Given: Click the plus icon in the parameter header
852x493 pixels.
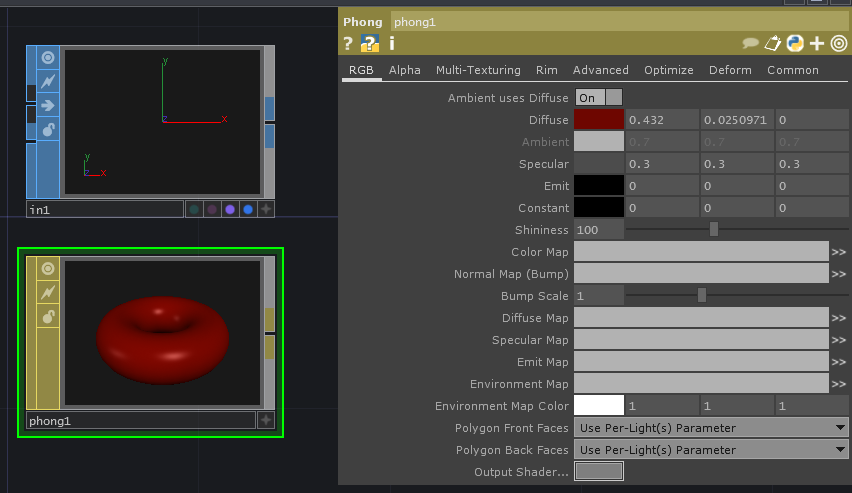Looking at the screenshot, I should pos(817,43).
